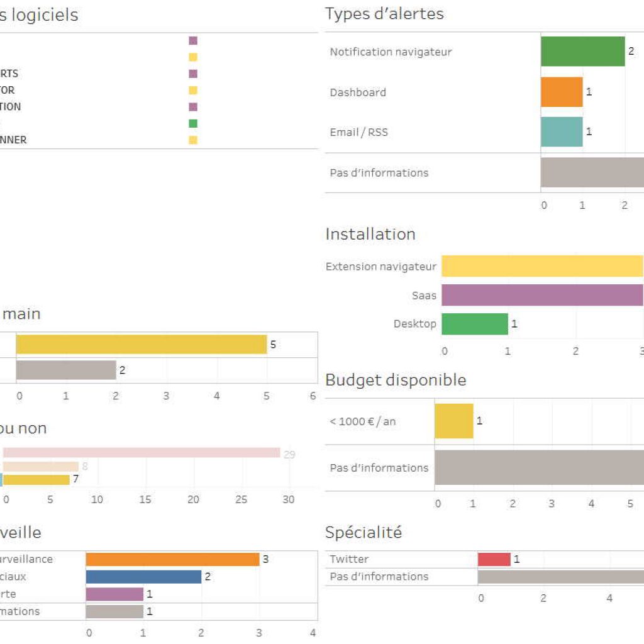Click the yellow square in the TOR row
The image size is (644, 644).
coord(193,91)
